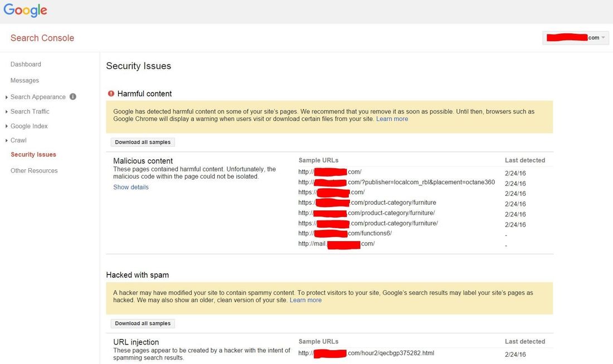Click the Last detected header for URL injection

[x=524, y=341]
